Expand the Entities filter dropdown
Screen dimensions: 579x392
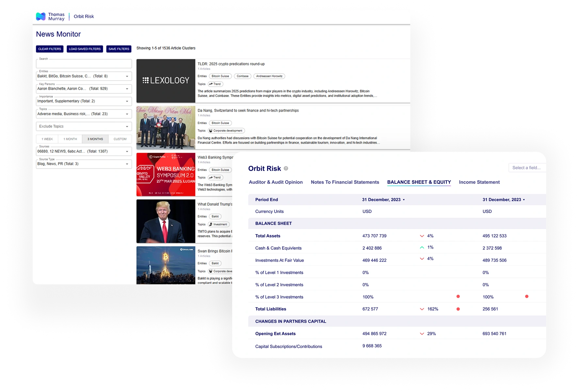coord(127,76)
